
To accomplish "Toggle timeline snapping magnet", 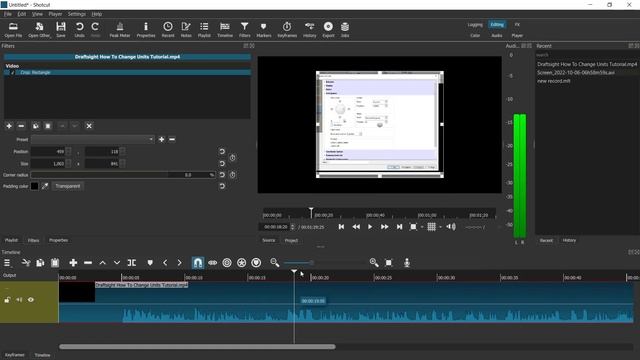I will 198,263.
